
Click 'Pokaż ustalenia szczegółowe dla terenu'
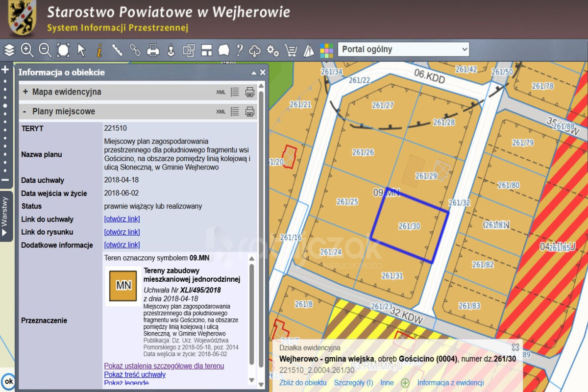pyautogui.click(x=164, y=366)
